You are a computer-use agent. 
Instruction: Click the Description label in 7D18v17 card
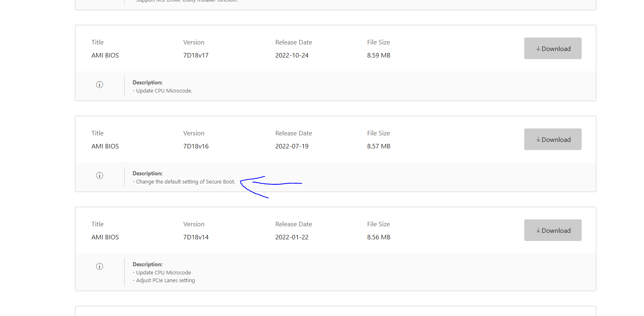coord(147,83)
